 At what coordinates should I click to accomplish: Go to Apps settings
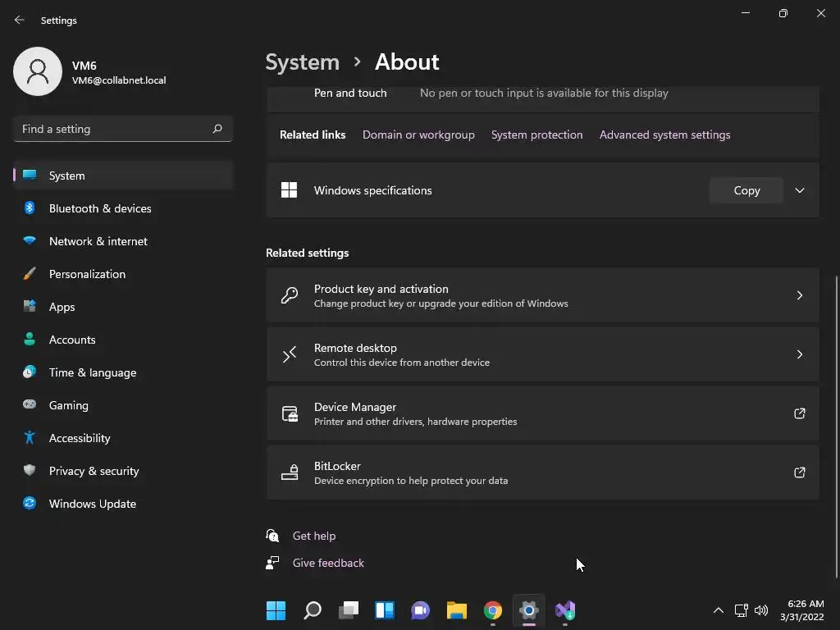tap(123, 307)
